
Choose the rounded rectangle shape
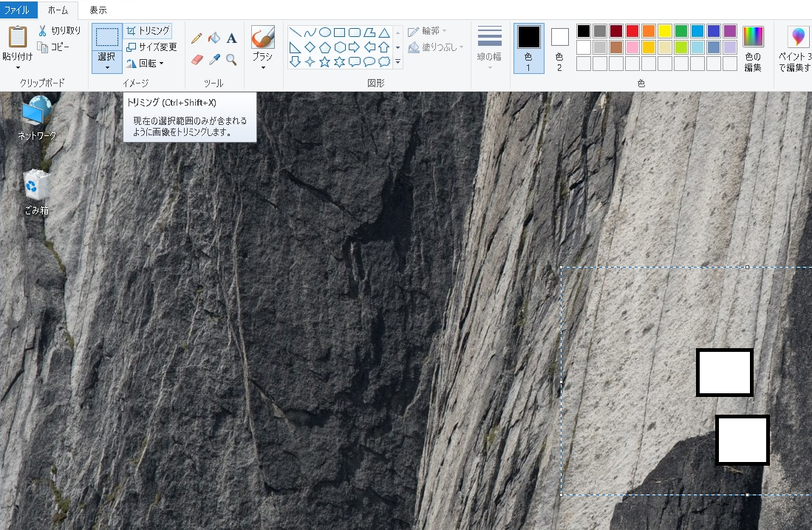point(355,33)
